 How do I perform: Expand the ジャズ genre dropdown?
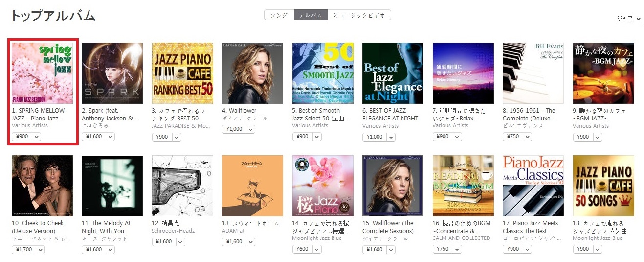pyautogui.click(x=628, y=19)
